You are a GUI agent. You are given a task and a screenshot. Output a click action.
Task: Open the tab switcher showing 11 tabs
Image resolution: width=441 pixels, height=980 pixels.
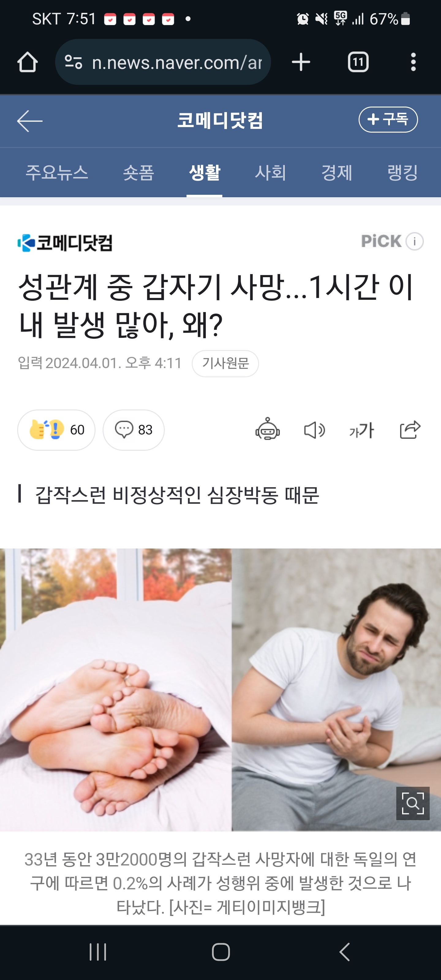[358, 62]
